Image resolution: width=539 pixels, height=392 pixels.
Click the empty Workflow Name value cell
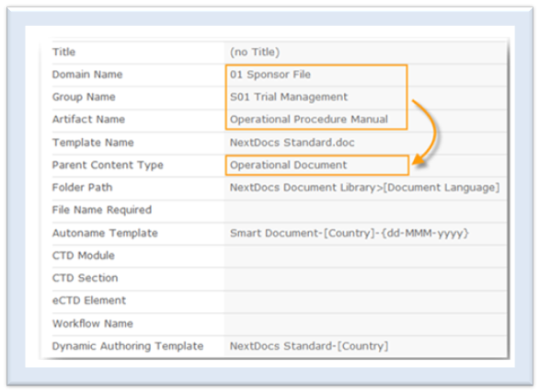(365, 324)
